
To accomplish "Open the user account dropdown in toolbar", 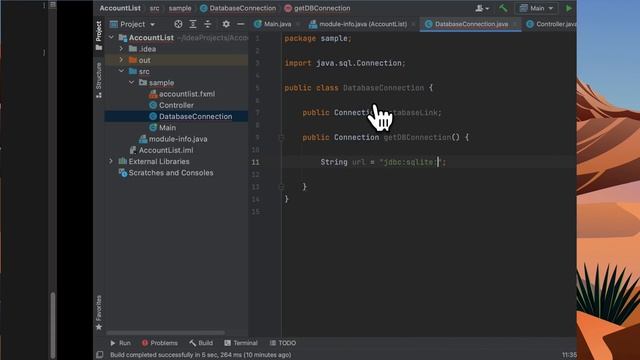I will point(482,8).
